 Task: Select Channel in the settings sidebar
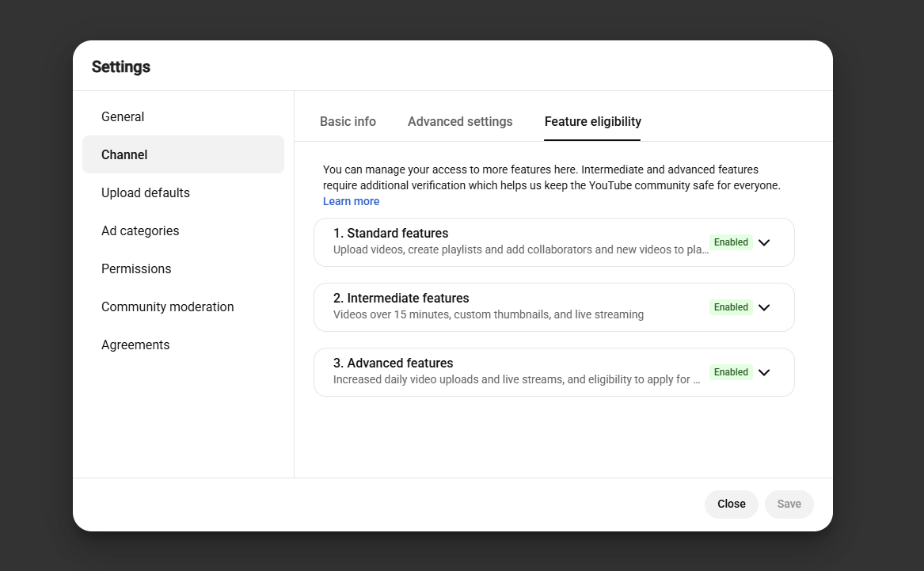pyautogui.click(x=183, y=154)
